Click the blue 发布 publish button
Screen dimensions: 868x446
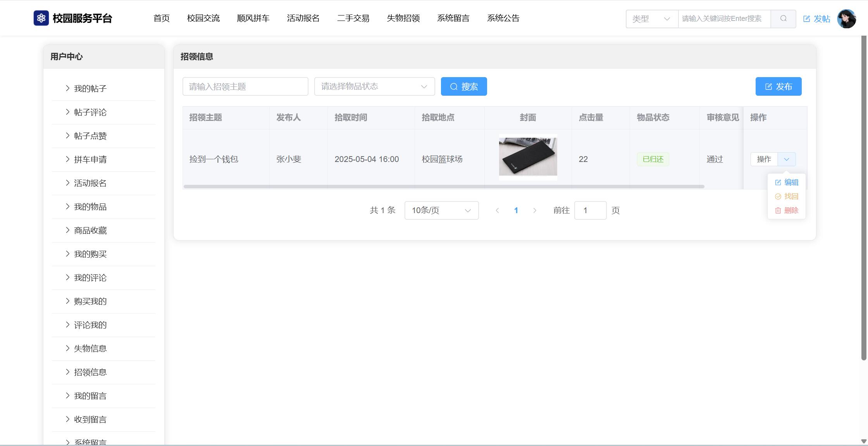tap(778, 86)
